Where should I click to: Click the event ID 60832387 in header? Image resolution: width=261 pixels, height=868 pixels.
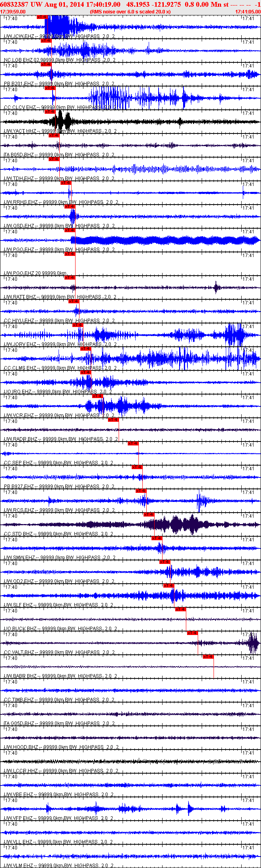pos(14,4)
